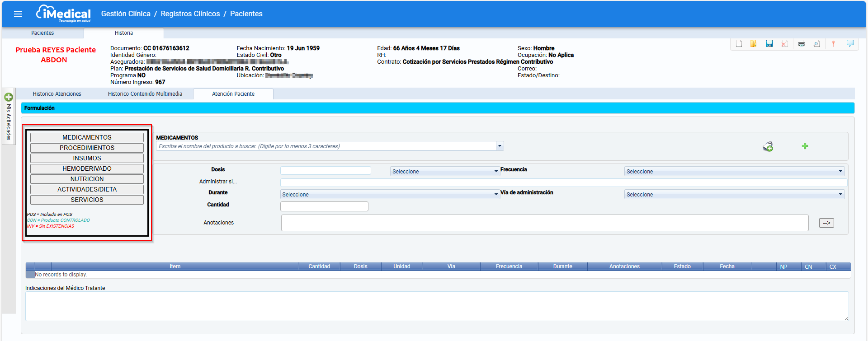Click the Cantidad input field
The width and height of the screenshot is (868, 341).
pyautogui.click(x=324, y=206)
